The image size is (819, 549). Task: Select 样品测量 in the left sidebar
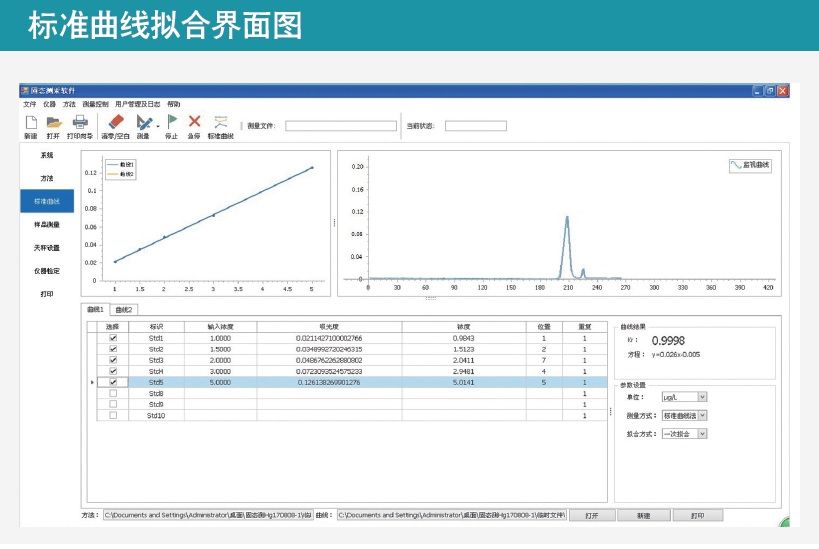(47, 225)
